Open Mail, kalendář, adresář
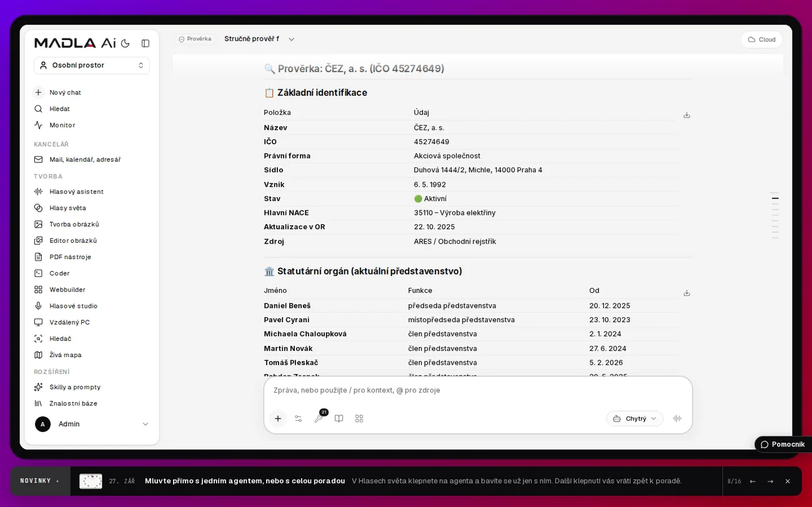The width and height of the screenshot is (812, 507). [92, 159]
